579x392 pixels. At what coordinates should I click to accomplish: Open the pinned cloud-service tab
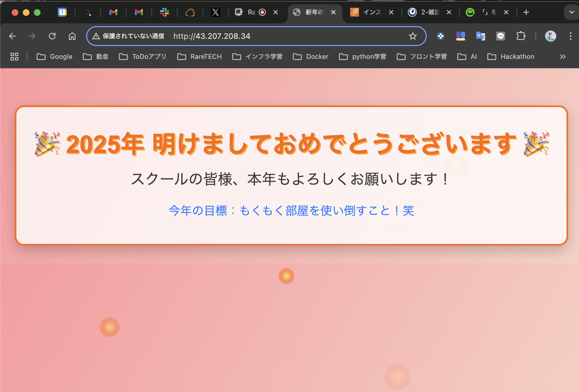point(190,12)
